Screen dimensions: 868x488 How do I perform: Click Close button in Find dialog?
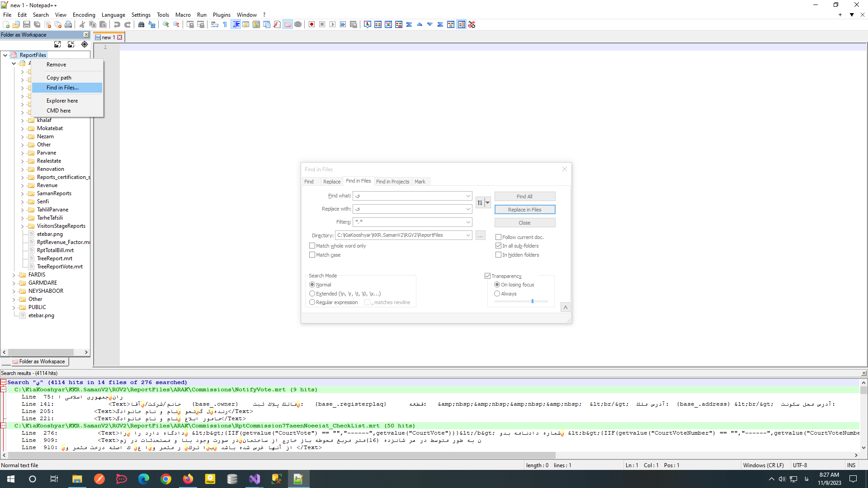point(524,223)
